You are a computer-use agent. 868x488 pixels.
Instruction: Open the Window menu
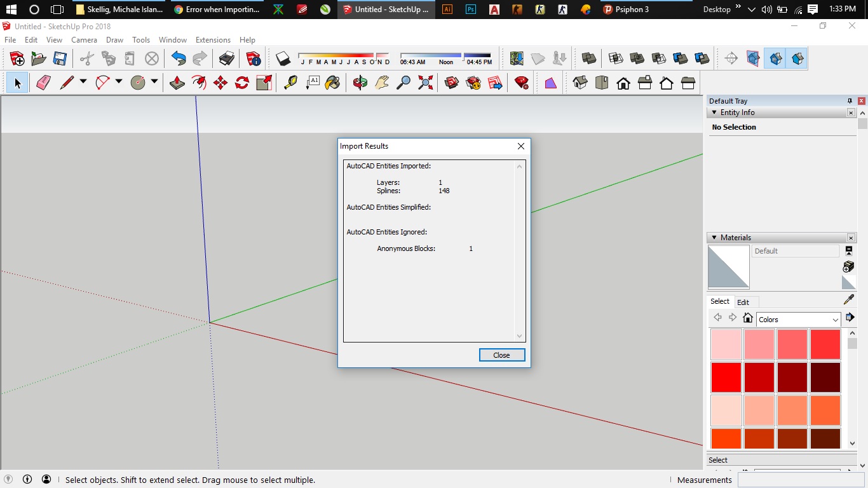pyautogui.click(x=172, y=39)
